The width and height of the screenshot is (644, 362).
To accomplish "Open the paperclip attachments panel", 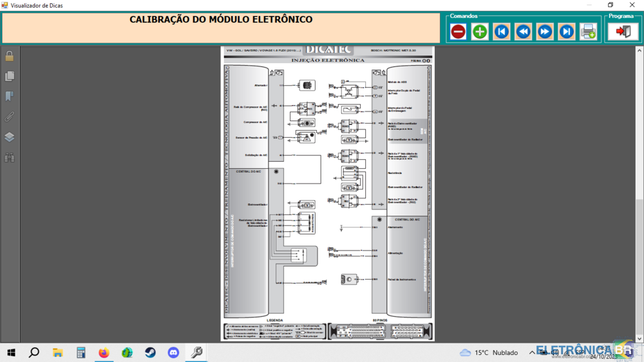I will pos(10,117).
